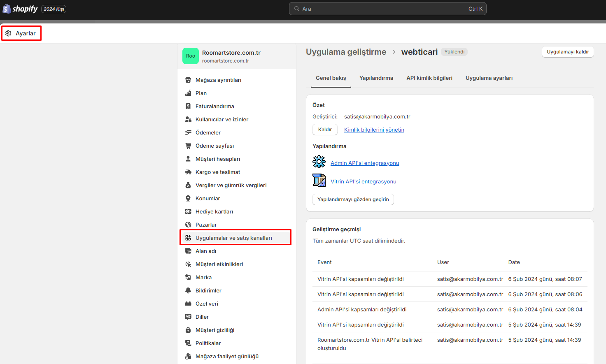Switch to the Yapılandırma tab

point(376,78)
